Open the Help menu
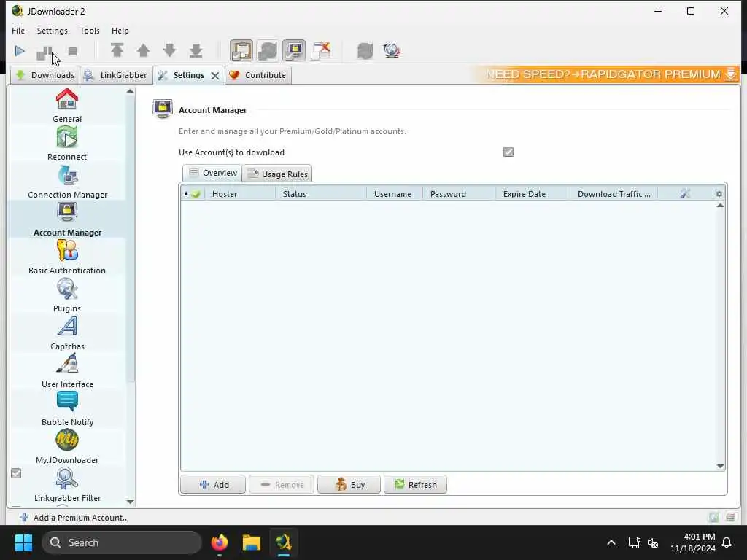The height and width of the screenshot is (560, 747). tap(120, 31)
